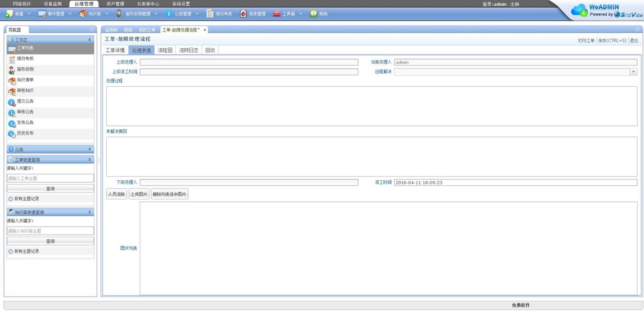Click the 上传图片 button
Screen dimensions: 644x312
(139, 194)
